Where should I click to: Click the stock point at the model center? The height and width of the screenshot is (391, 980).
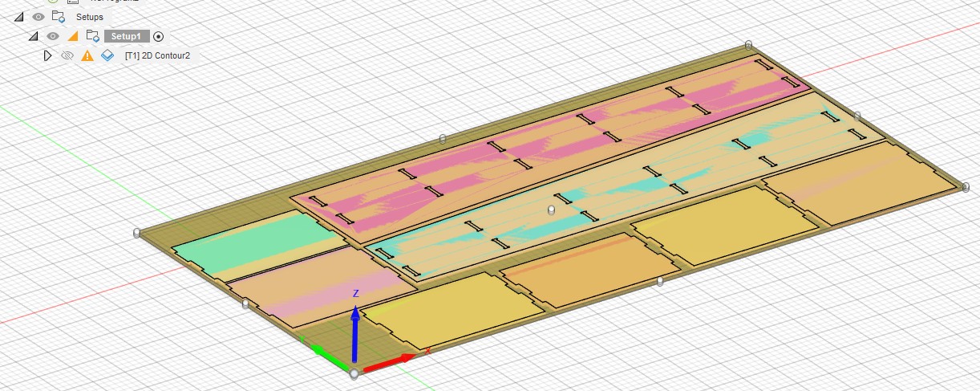click(550, 210)
